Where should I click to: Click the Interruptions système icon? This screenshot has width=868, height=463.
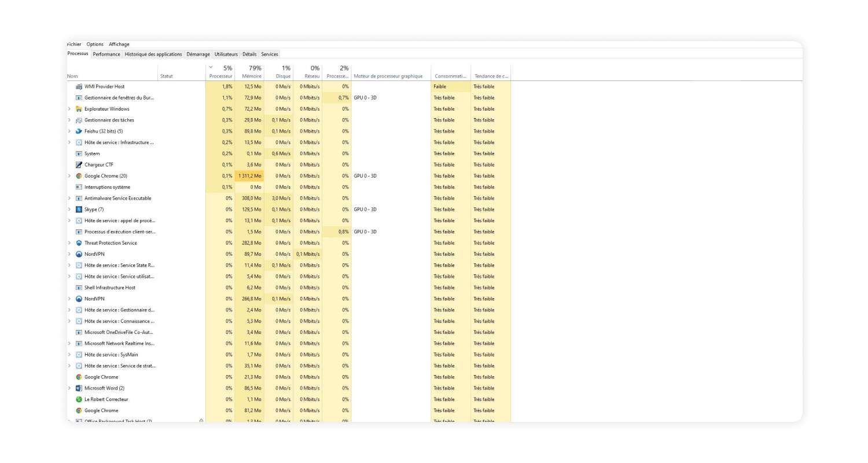click(x=79, y=187)
